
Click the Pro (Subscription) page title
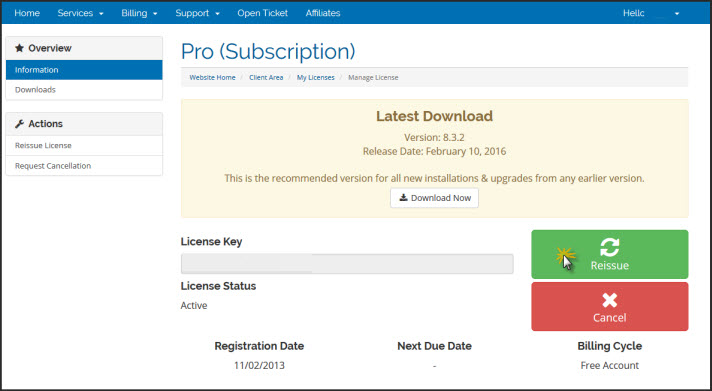[268, 51]
